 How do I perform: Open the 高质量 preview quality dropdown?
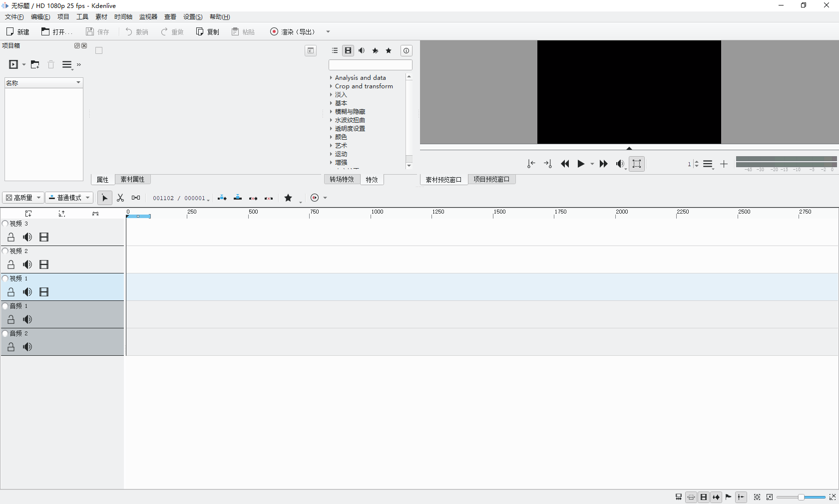pyautogui.click(x=23, y=198)
